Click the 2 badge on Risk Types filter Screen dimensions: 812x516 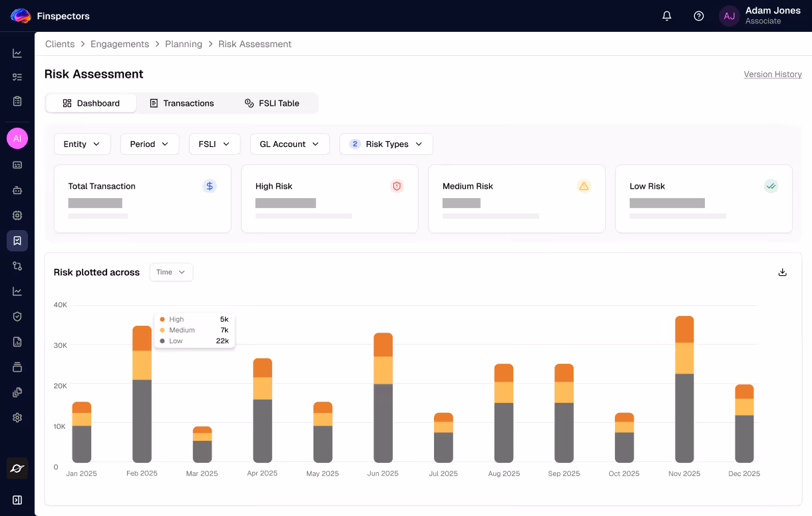pyautogui.click(x=355, y=144)
